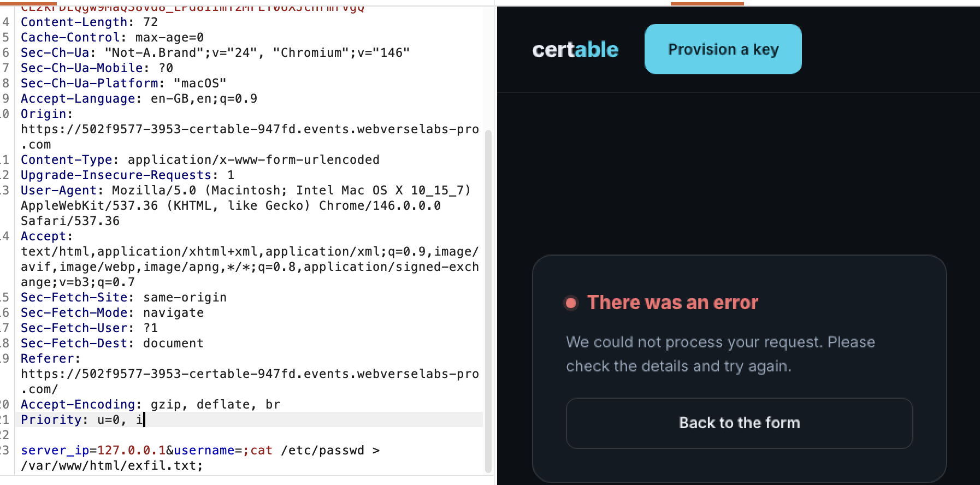The height and width of the screenshot is (485, 980).
Task: Click the red error indicator dot
Action: [x=571, y=303]
